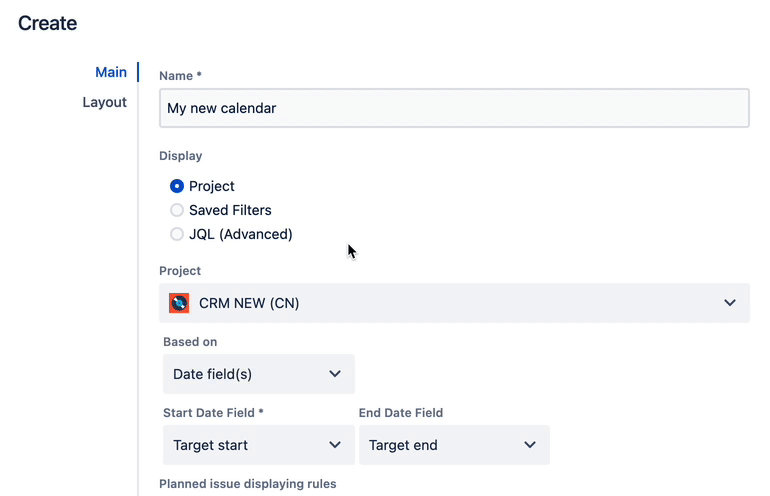Select the Project display radio button
The width and height of the screenshot is (770, 496).
pos(177,186)
